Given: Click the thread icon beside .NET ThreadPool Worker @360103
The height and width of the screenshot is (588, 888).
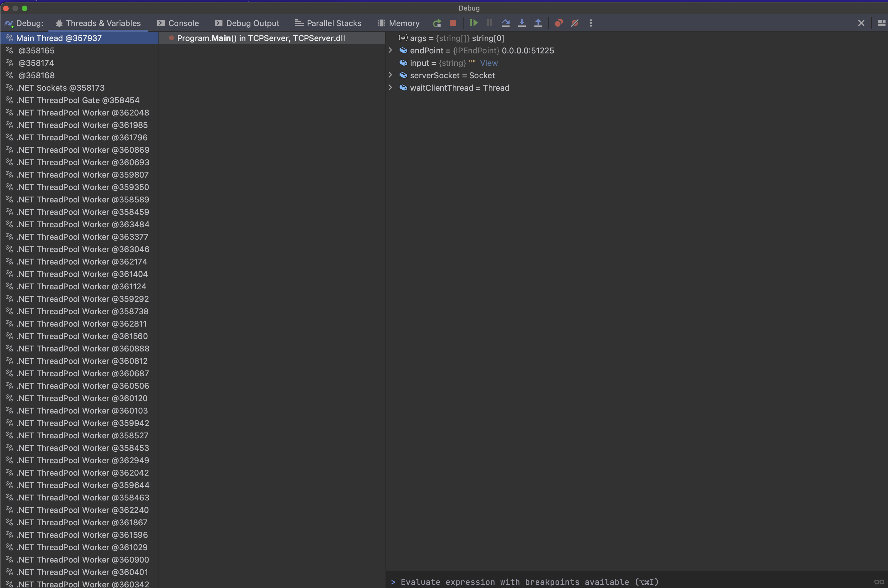Looking at the screenshot, I should click(9, 410).
